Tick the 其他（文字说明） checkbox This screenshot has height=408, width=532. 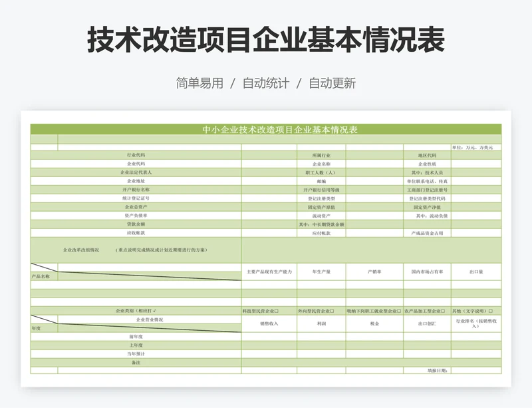pos(491,311)
